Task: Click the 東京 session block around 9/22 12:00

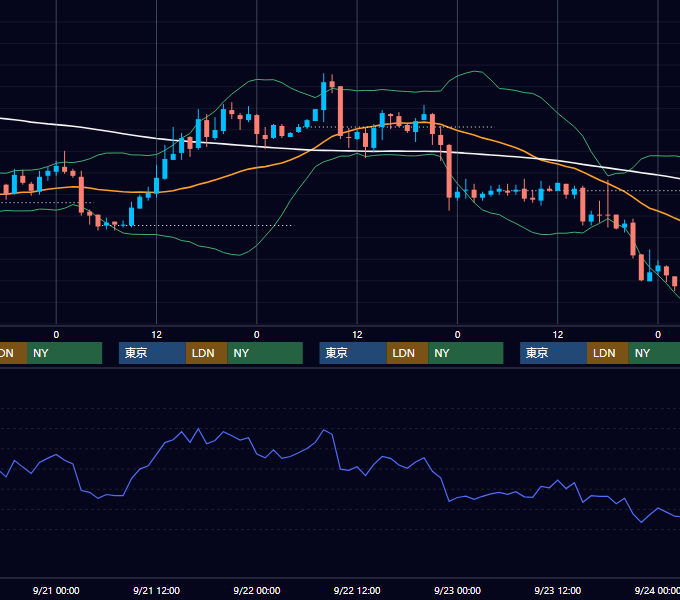Action: pos(353,353)
